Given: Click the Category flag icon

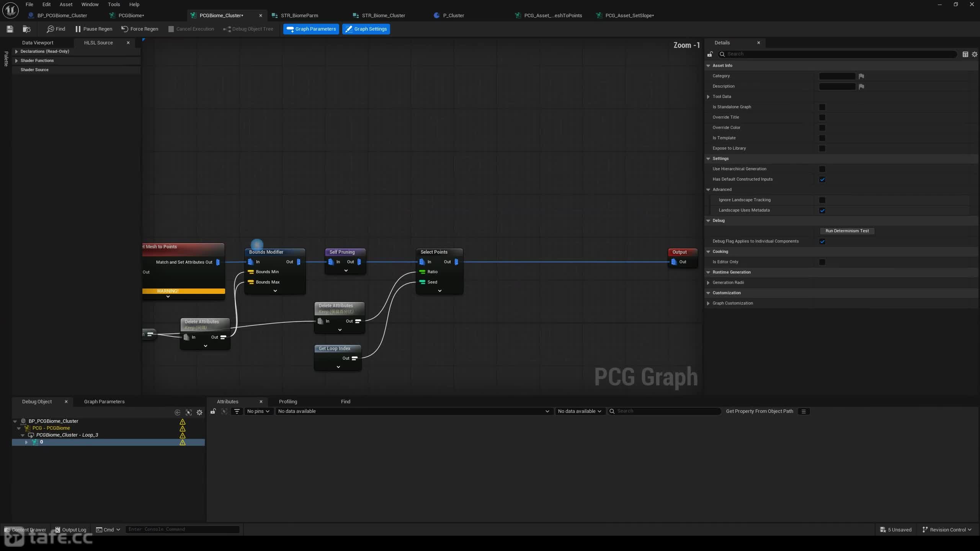Looking at the screenshot, I should [861, 76].
